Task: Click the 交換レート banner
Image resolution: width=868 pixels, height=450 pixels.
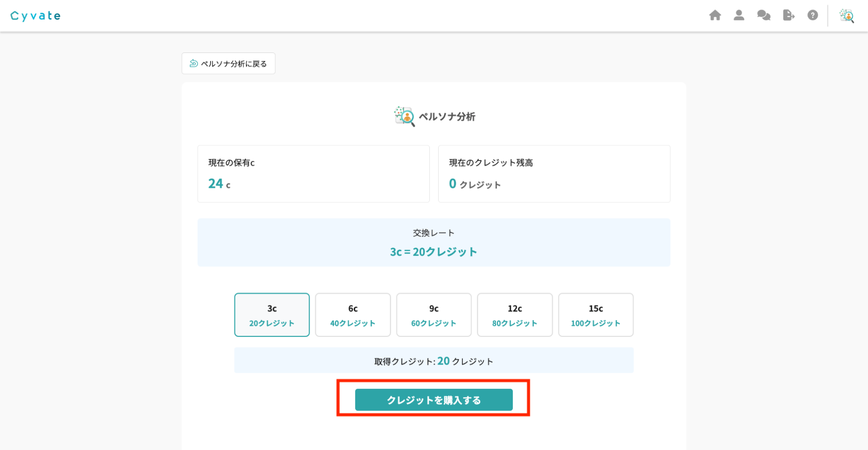Action: (x=433, y=243)
